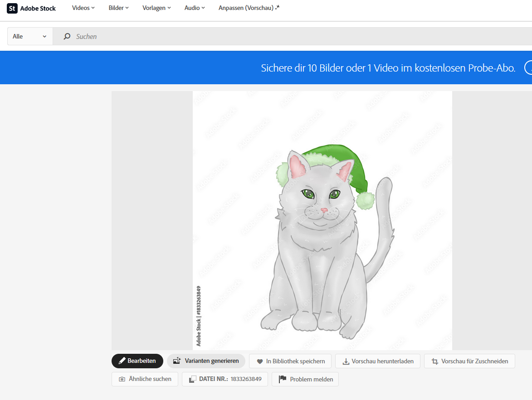Click the crop icon for Zuschneiden preview
The width and height of the screenshot is (532, 400).
[x=435, y=361]
